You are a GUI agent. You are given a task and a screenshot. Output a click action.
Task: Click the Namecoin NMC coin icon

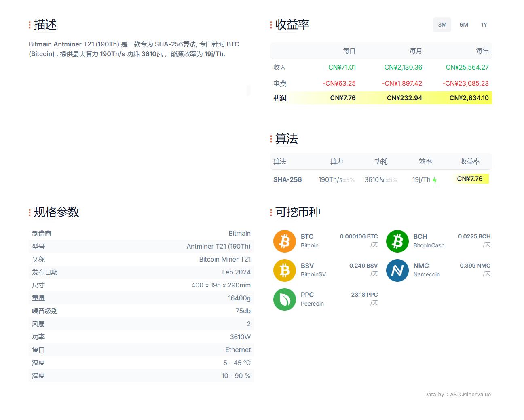click(397, 270)
